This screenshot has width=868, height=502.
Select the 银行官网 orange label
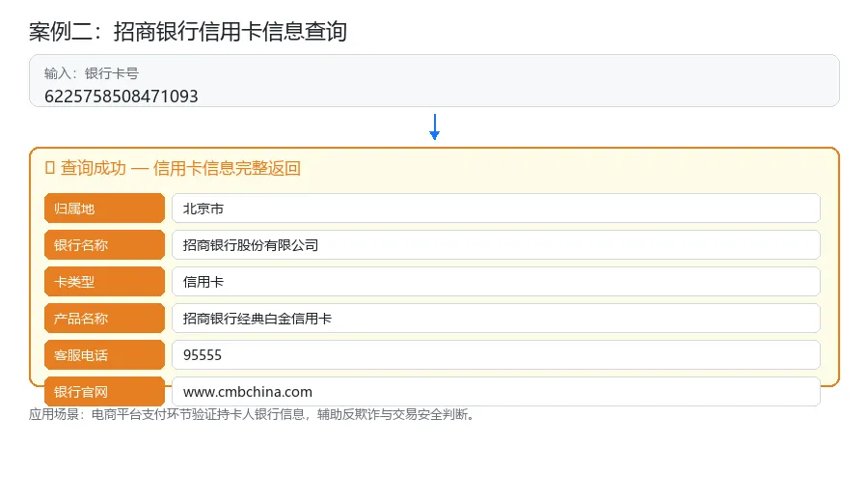[x=104, y=391]
